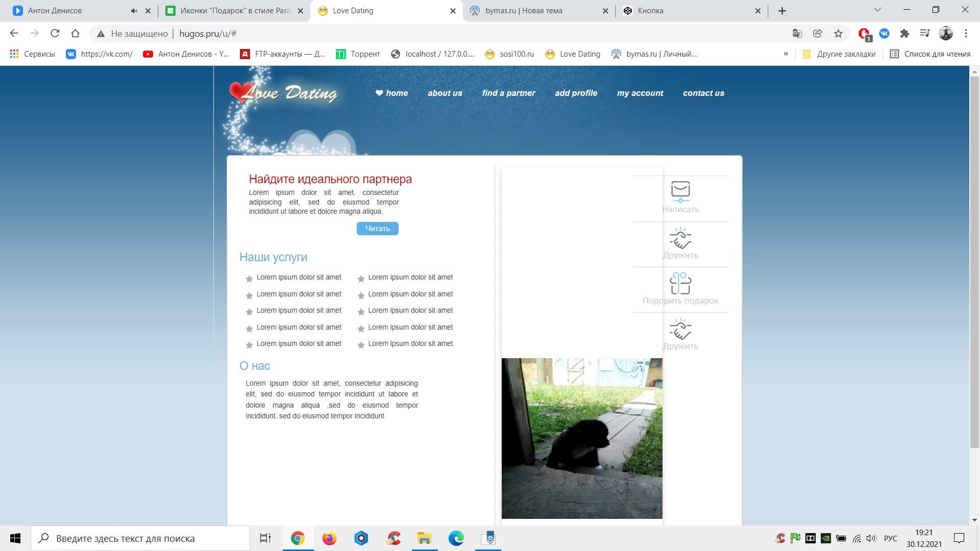Switch to the bymas.ru Новая тема tab
Image resolution: width=980 pixels, height=551 pixels.
523,11
